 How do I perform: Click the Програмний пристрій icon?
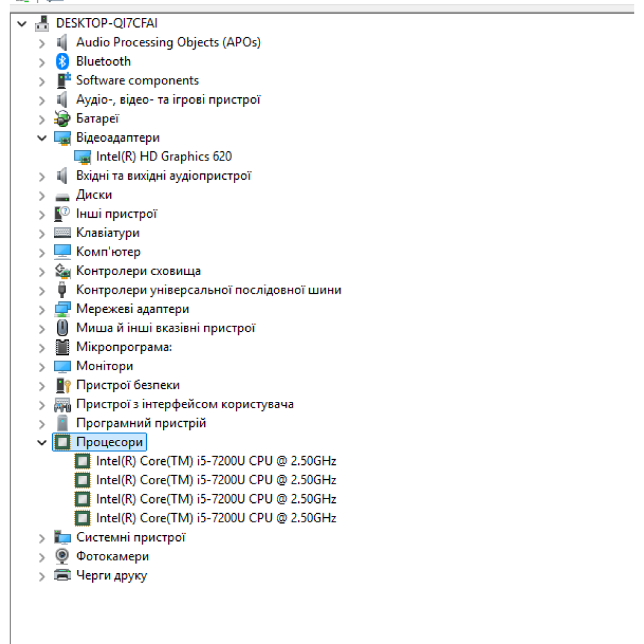tap(62, 423)
